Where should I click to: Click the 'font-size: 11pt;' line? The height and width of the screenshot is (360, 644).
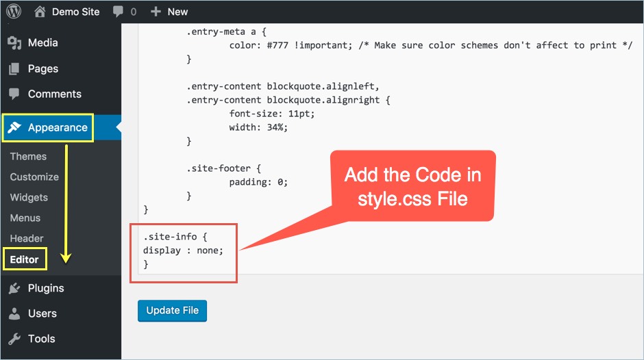(272, 114)
